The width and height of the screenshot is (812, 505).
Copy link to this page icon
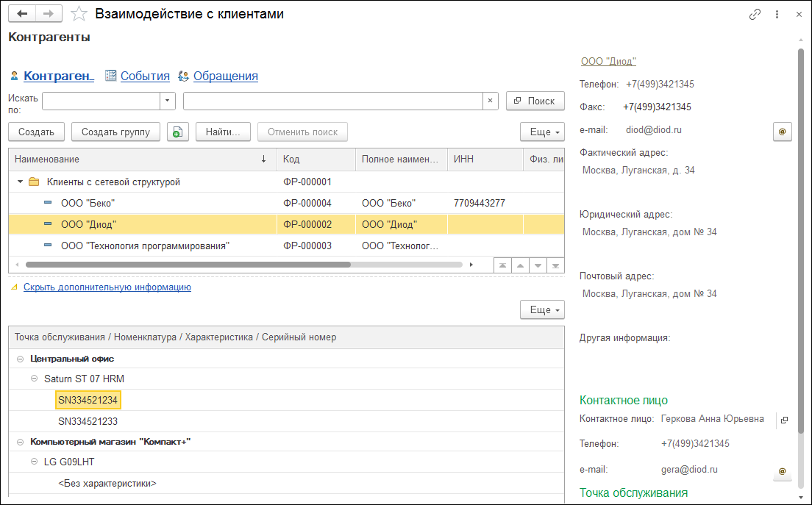coord(755,14)
